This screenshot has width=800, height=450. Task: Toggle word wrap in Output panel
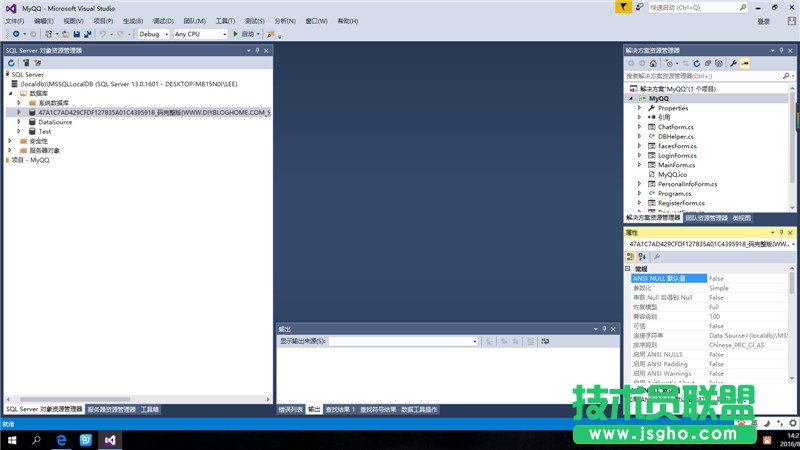tap(545, 341)
